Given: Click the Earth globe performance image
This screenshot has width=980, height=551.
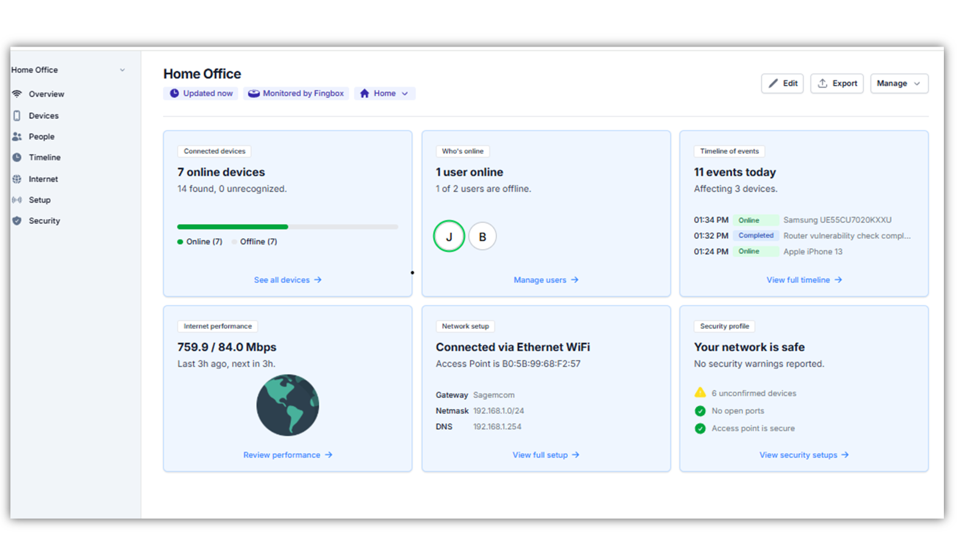Looking at the screenshot, I should (x=287, y=405).
